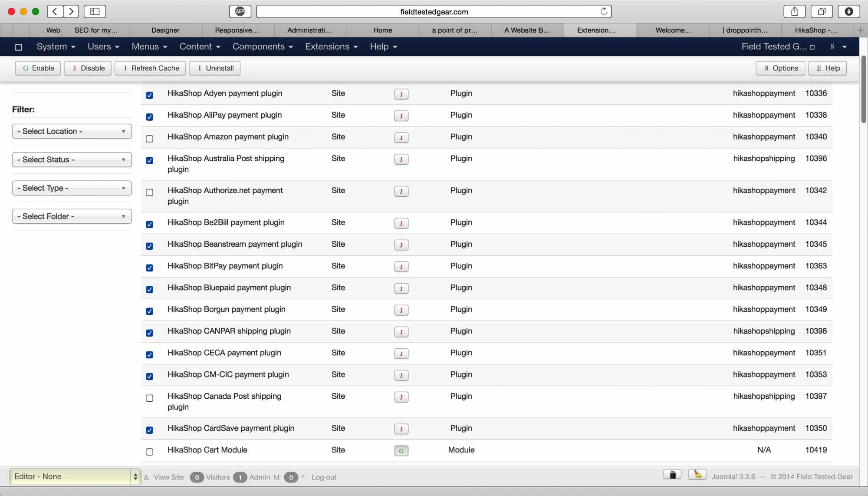Open the Safari downloads icon
The image size is (868, 496).
pos(848,12)
